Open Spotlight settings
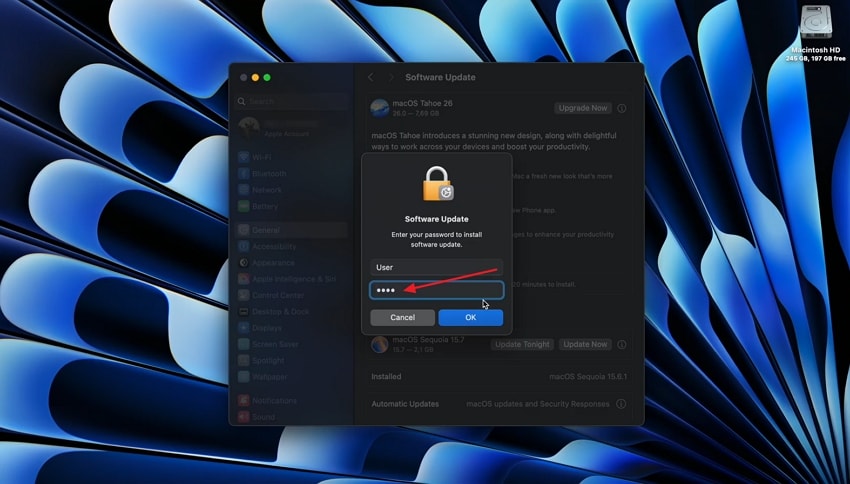The width and height of the screenshot is (850, 484). point(292,360)
